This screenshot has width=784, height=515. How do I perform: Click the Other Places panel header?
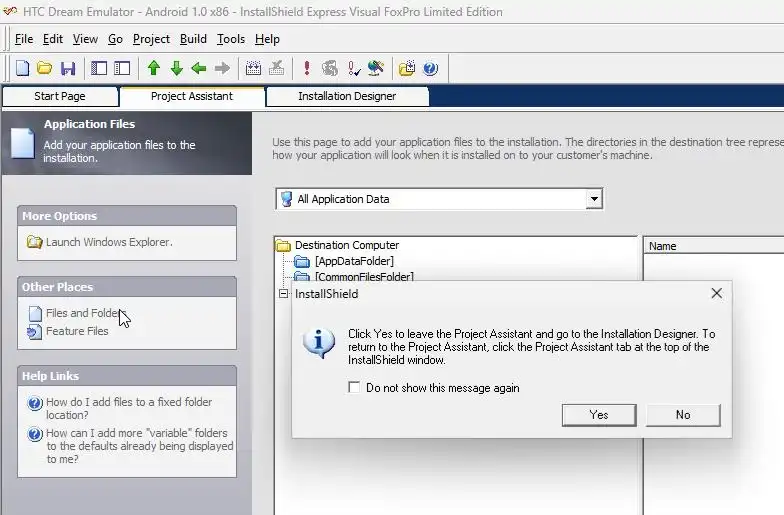[x=126, y=287]
